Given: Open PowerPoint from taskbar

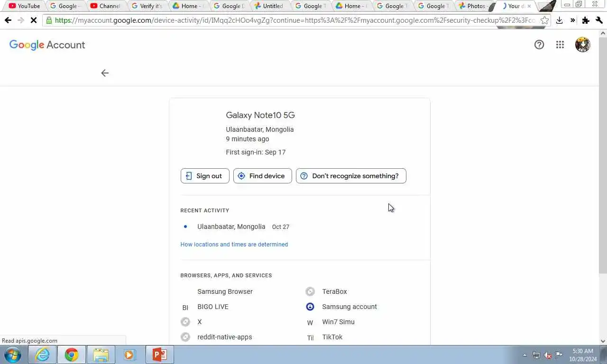Looking at the screenshot, I should pos(159,355).
